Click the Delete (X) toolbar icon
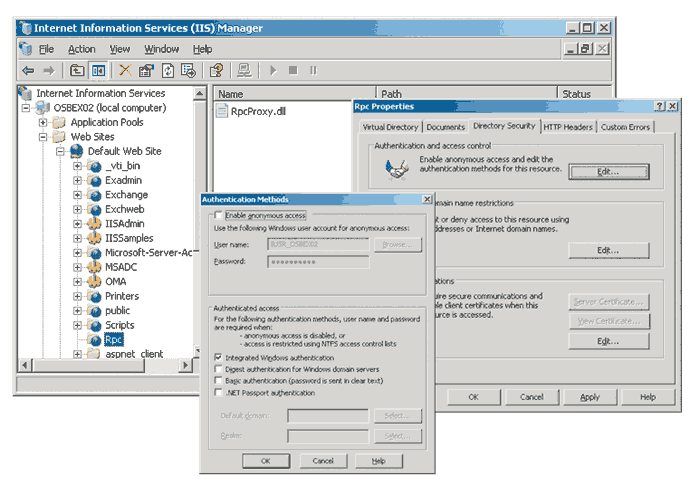The height and width of the screenshot is (486, 700). (124, 70)
